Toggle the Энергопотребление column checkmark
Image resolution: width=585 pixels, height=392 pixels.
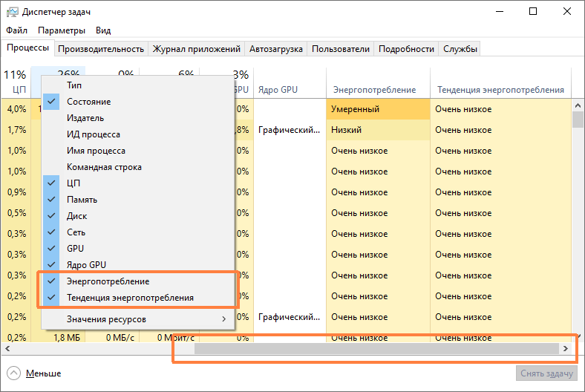click(x=108, y=281)
